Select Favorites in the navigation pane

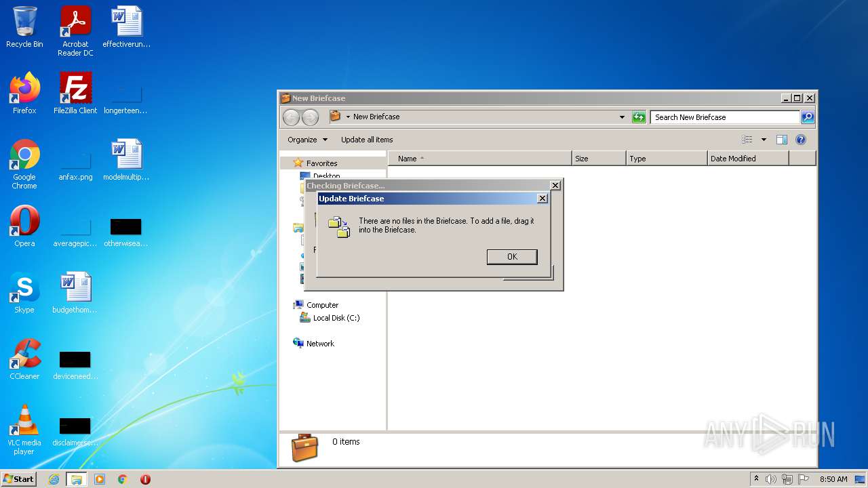(321, 163)
